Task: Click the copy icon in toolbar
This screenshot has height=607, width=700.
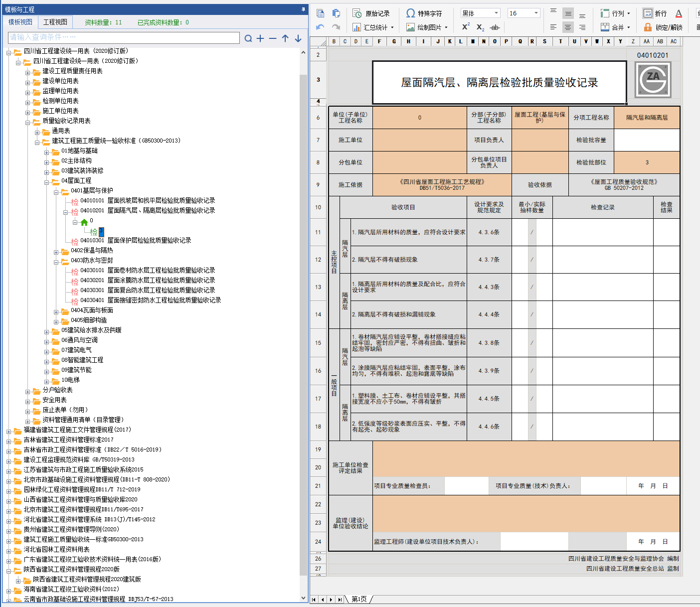Action: [320, 13]
